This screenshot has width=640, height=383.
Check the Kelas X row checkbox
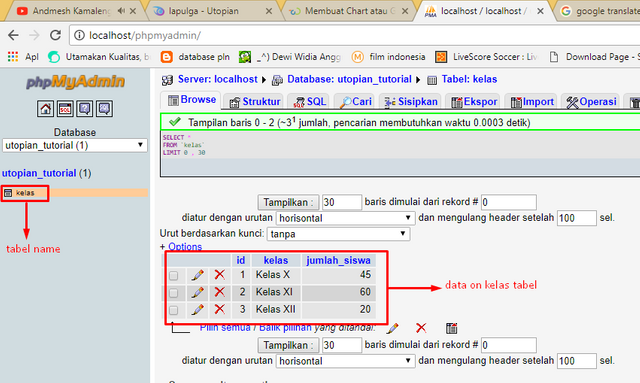point(173,276)
